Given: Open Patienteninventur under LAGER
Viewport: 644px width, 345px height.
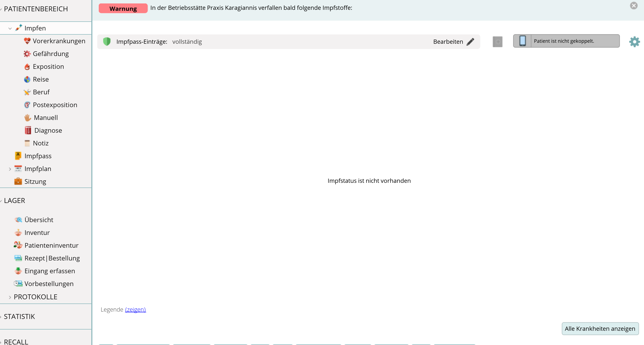Looking at the screenshot, I should point(52,245).
